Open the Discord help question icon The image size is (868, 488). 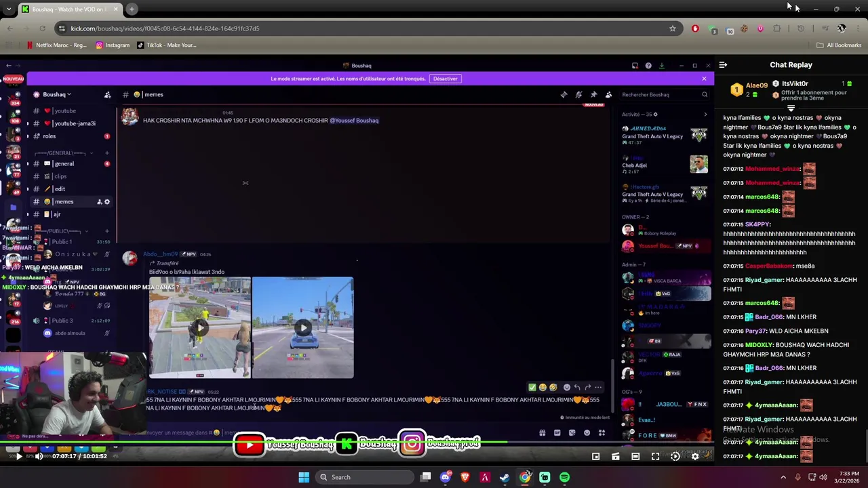(x=648, y=66)
